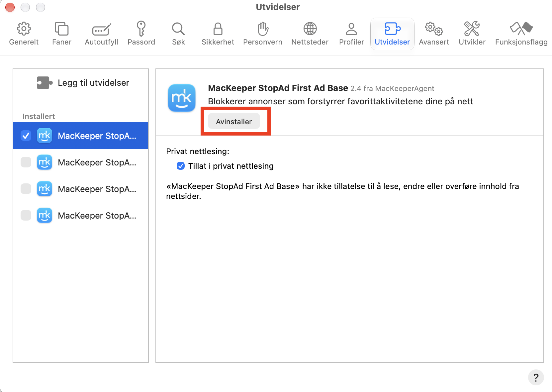This screenshot has height=392, width=552.
Task: Select the second MacKeeper StopA... list row
Action: pos(81,162)
